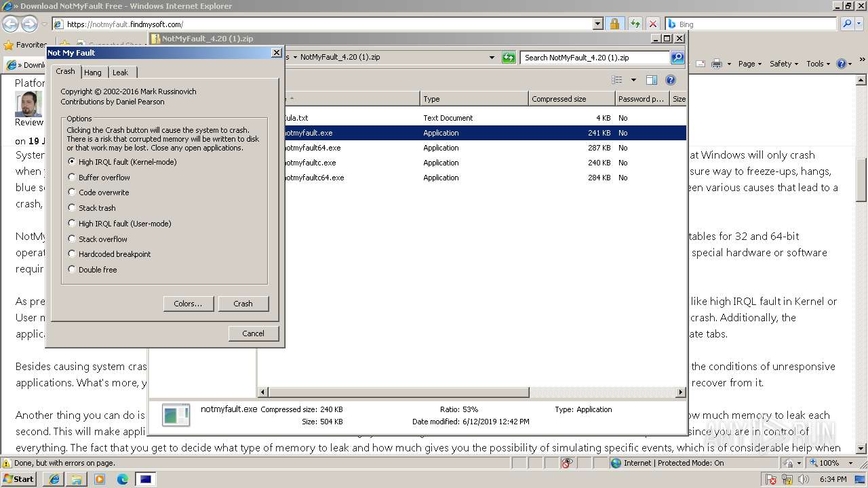868x488 pixels.
Task: Click the Bing search box
Action: pyautogui.click(x=751, y=24)
